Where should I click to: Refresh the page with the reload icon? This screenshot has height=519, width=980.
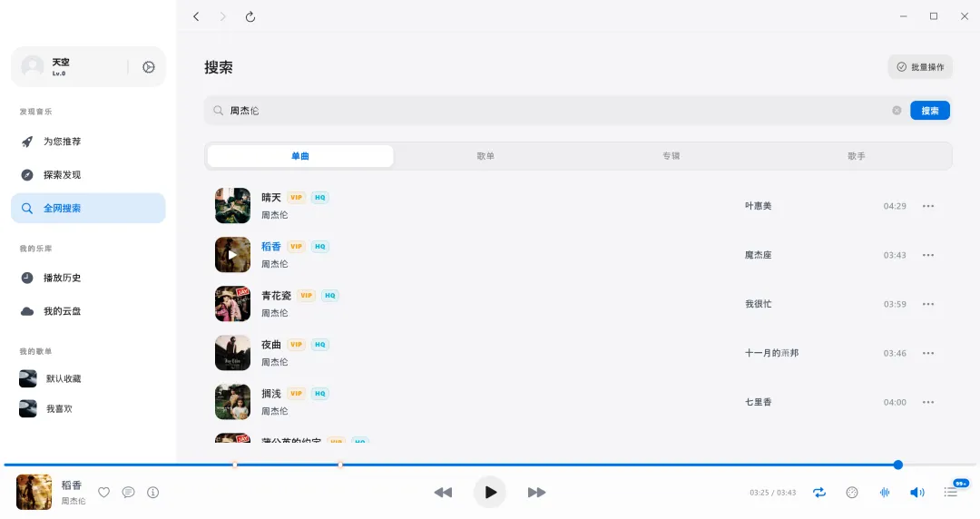click(250, 17)
